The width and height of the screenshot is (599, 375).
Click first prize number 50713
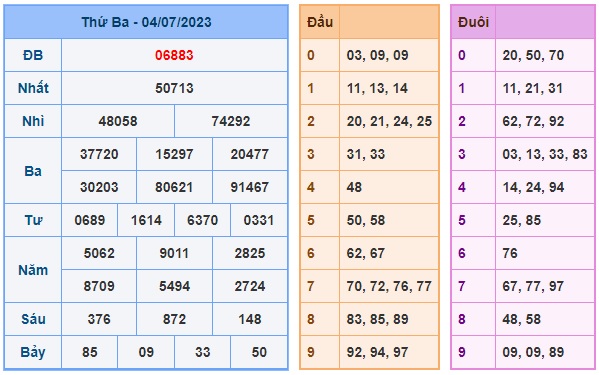click(174, 88)
